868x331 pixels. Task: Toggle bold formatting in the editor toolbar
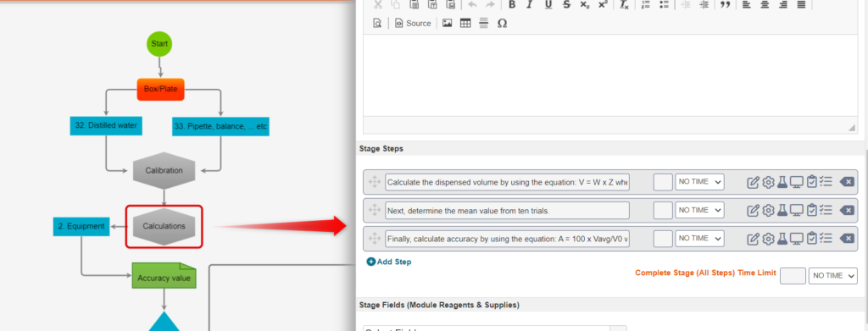[x=512, y=4]
